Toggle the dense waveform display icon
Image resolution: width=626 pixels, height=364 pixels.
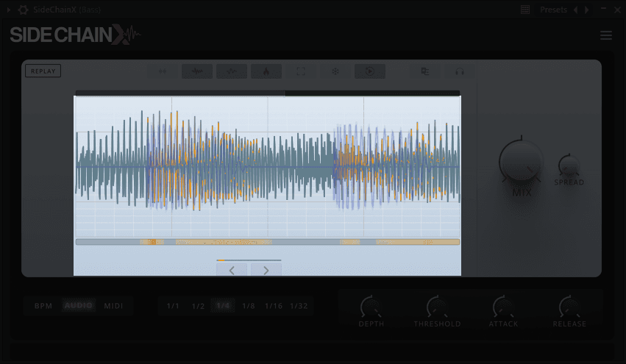pos(197,71)
